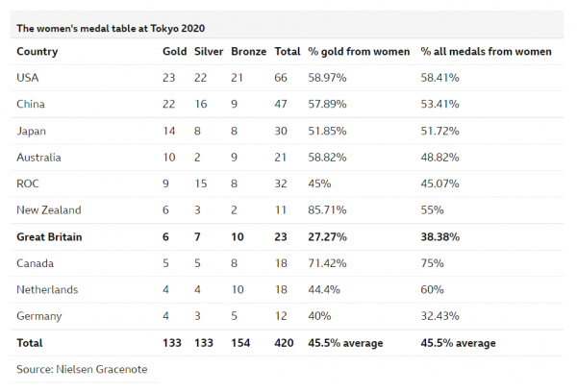This screenshot has height=392, width=577.
Task: Click the '% gold from women' header
Action: pos(359,52)
